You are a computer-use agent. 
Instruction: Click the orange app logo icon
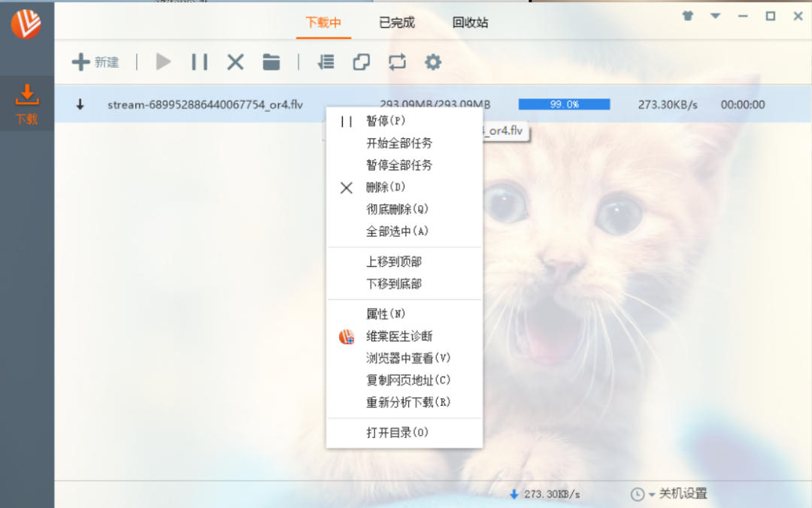click(26, 24)
